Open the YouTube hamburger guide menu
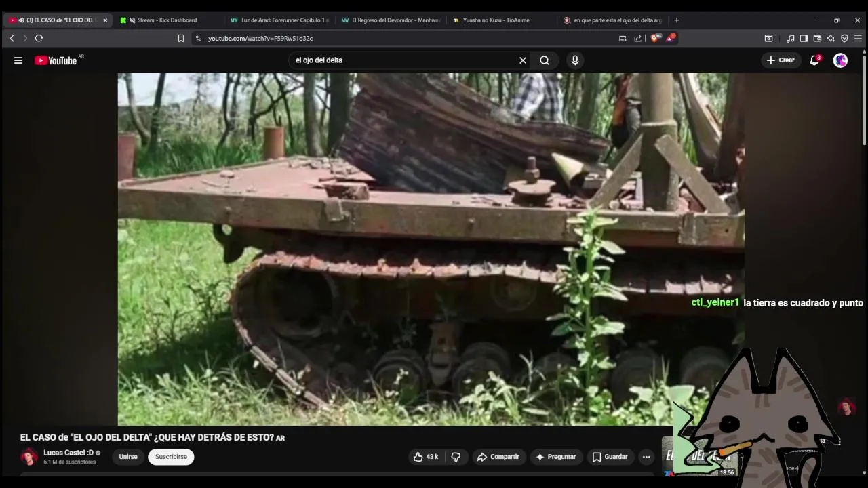The image size is (868, 488). pyautogui.click(x=18, y=60)
